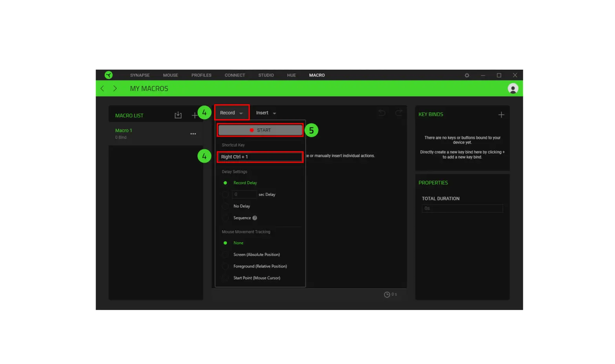Add a key bind with plus icon
Viewport: 615px width, 364px height.
point(501,115)
